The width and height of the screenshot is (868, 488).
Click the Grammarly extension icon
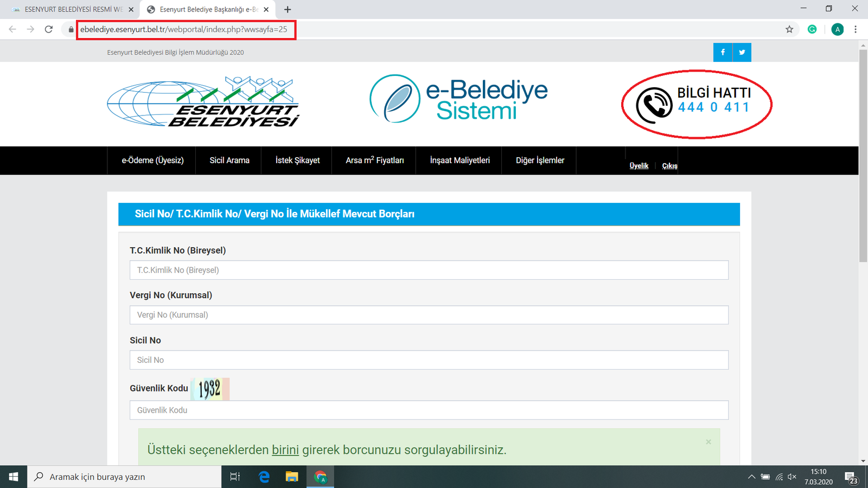812,29
